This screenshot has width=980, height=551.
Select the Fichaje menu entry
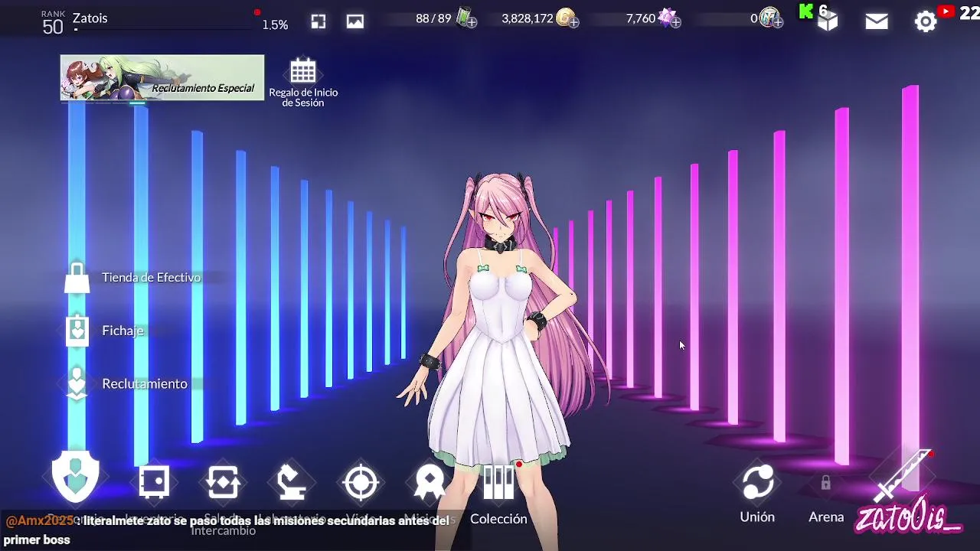click(x=106, y=331)
